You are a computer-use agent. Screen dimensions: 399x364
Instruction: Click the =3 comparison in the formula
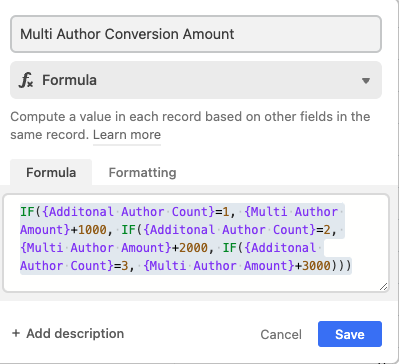tap(121, 266)
